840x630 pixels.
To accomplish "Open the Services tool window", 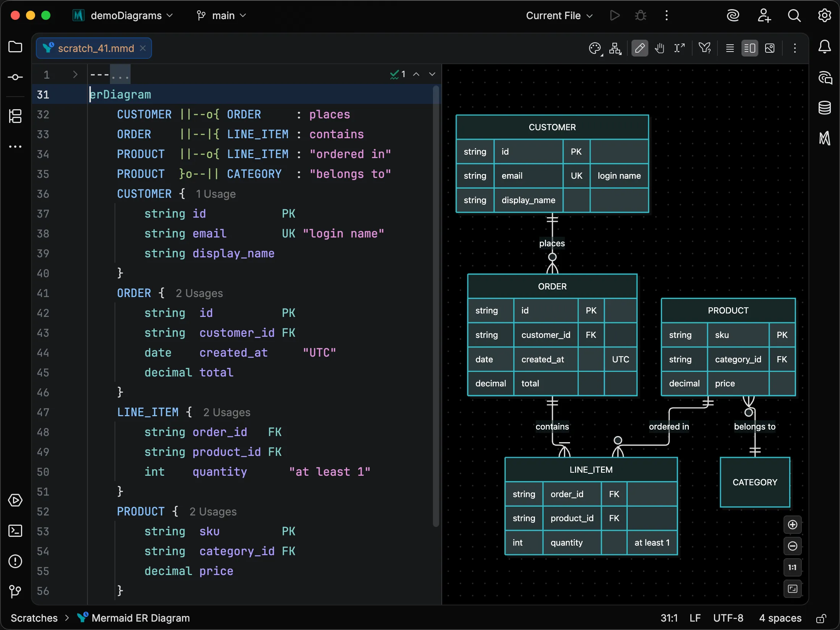I will click(15, 500).
